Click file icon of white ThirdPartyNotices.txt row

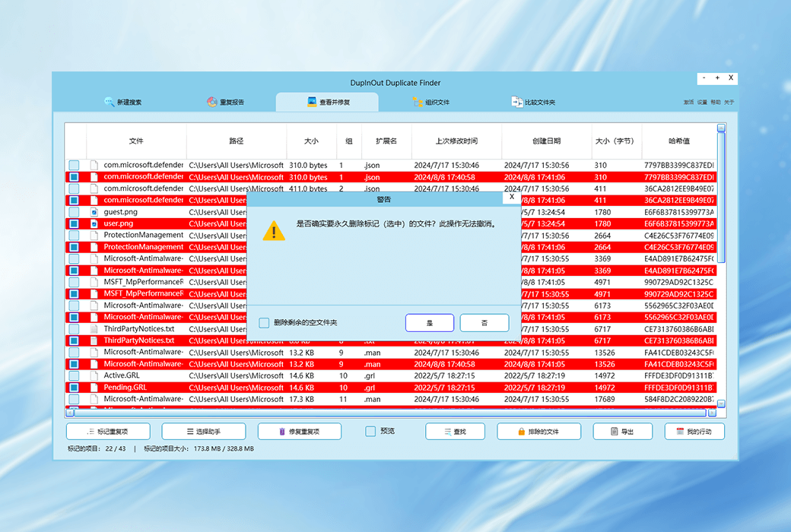[x=94, y=329]
